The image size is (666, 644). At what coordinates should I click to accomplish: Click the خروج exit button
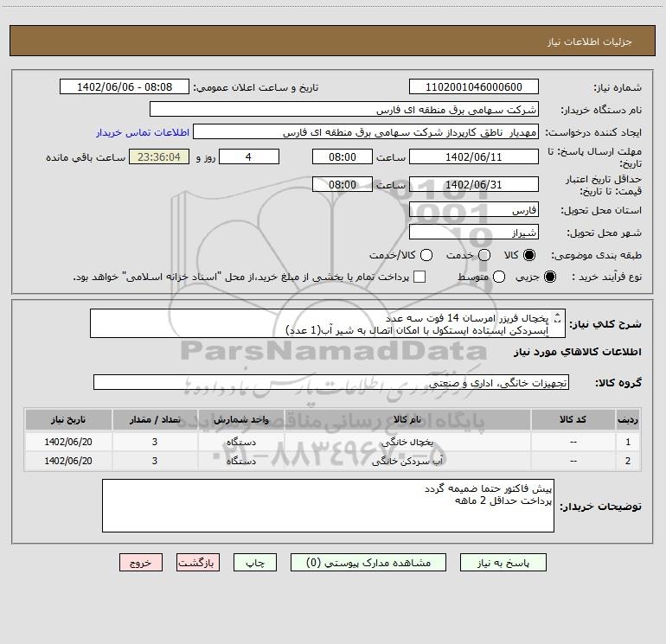click(x=141, y=563)
